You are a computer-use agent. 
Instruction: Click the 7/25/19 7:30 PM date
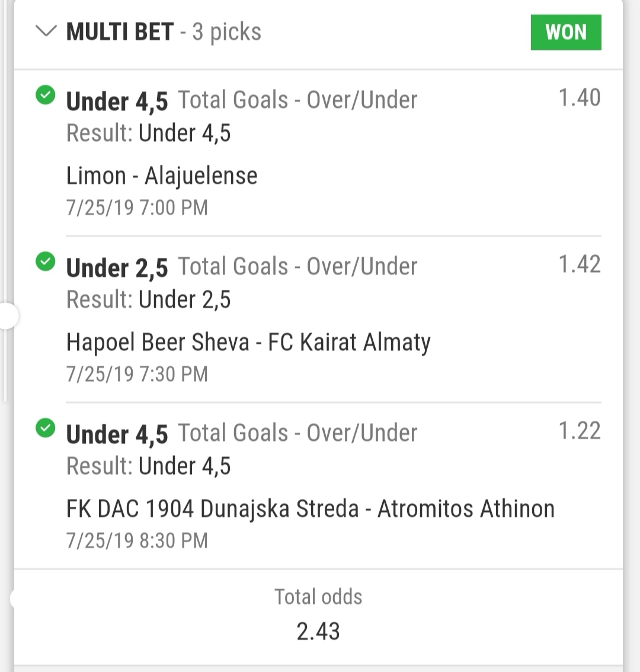coord(137,374)
